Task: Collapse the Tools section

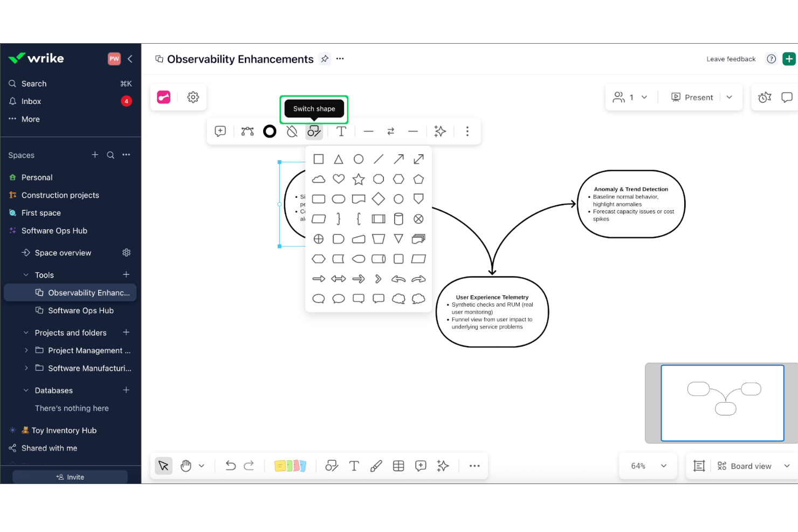Action: 26,275
